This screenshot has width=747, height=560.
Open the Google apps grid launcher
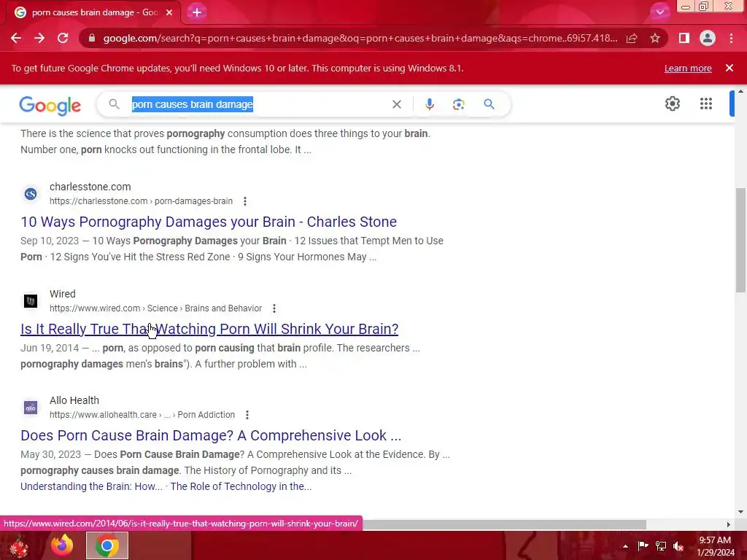(x=706, y=104)
